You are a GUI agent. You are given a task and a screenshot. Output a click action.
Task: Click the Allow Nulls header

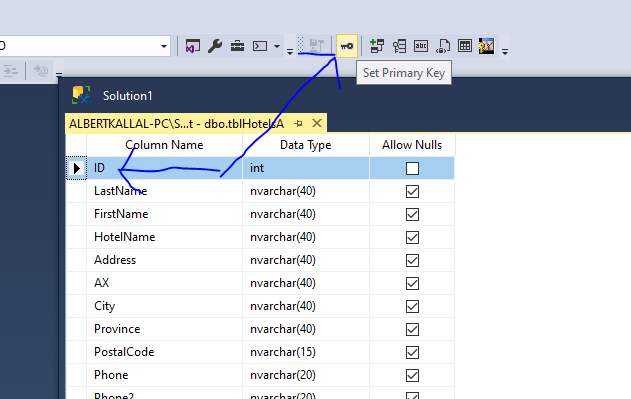(x=412, y=145)
